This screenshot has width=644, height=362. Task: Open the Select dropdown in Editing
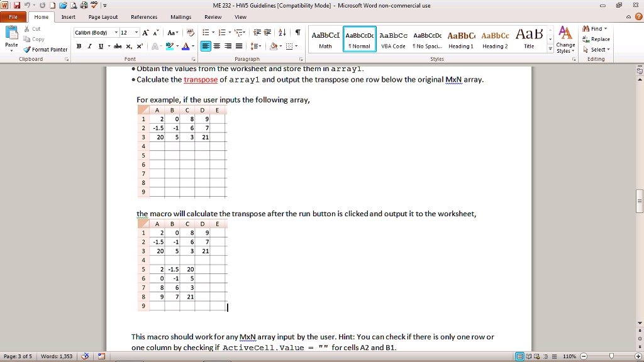point(596,50)
